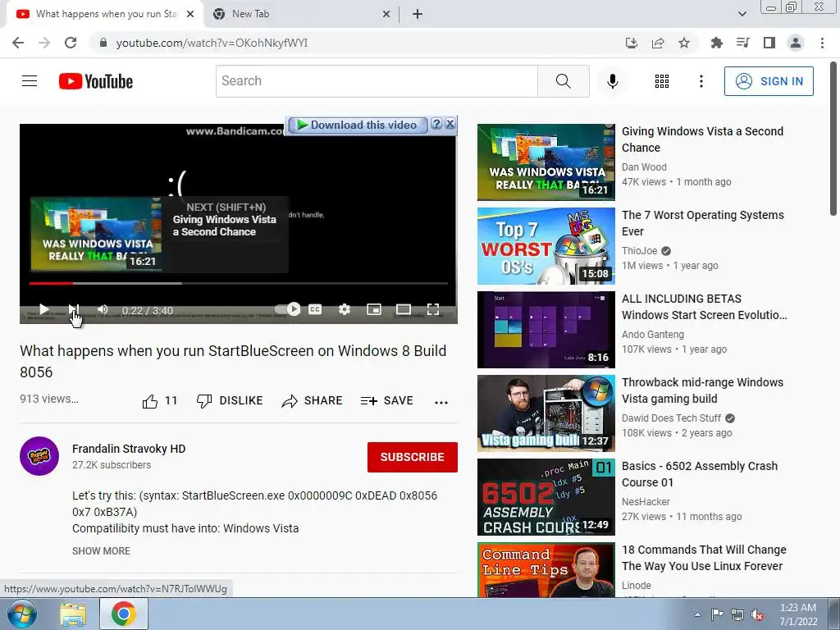Screen dimensions: 840x630
Task: Open player settings gear
Action: click(x=345, y=309)
